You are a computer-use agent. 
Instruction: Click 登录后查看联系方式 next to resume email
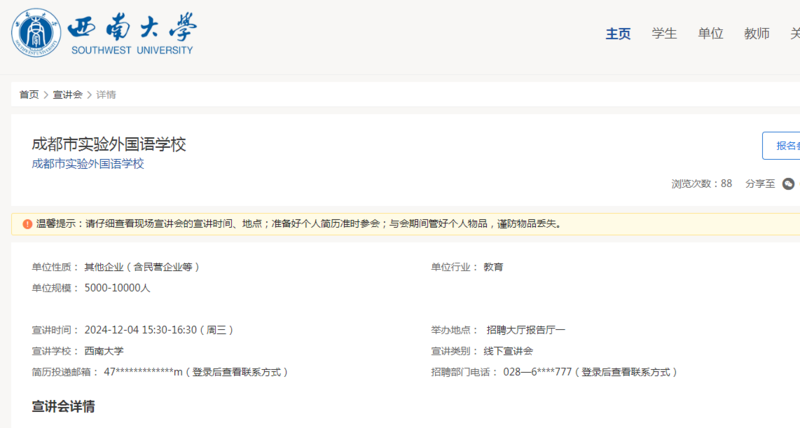coord(236,372)
